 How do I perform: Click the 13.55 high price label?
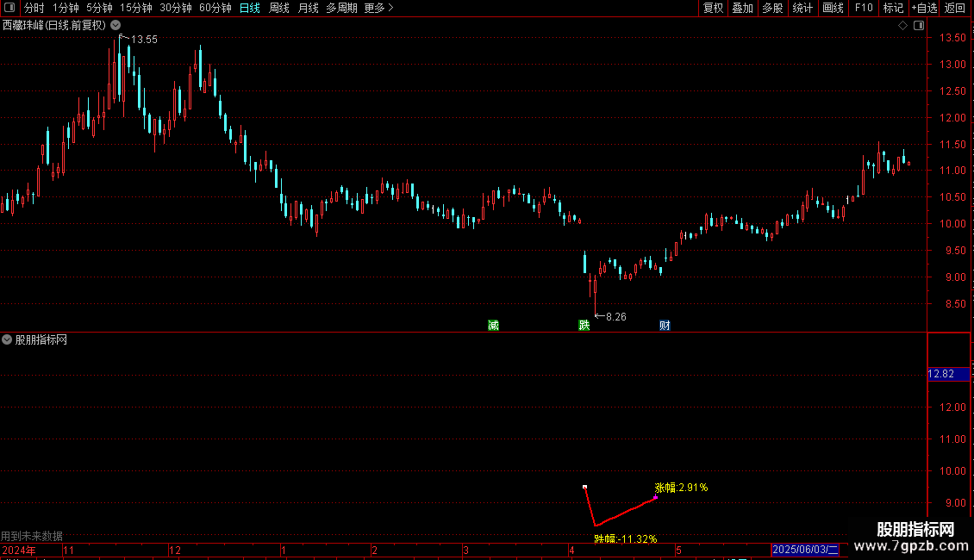(144, 40)
